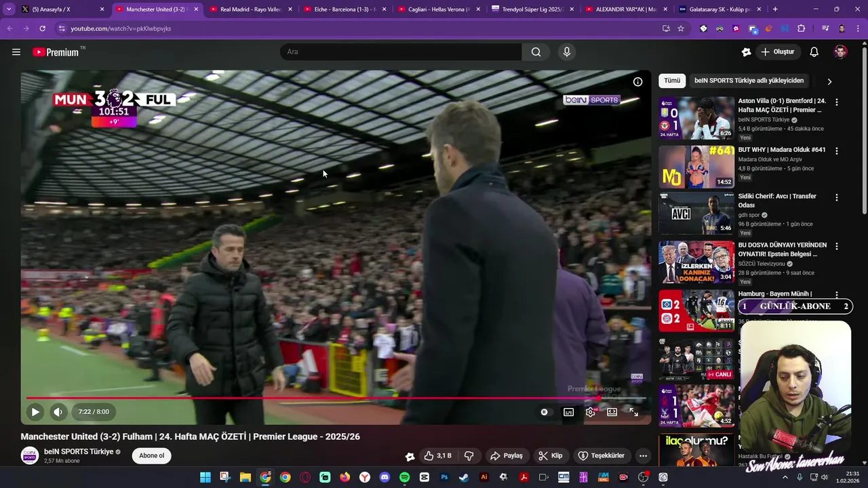Click the install app icon in address bar

click(x=666, y=28)
